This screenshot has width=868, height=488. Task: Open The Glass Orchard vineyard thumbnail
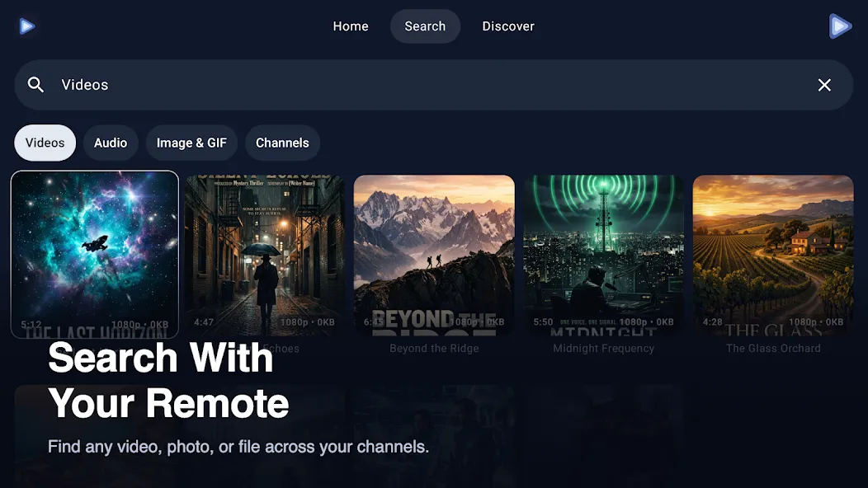773,255
